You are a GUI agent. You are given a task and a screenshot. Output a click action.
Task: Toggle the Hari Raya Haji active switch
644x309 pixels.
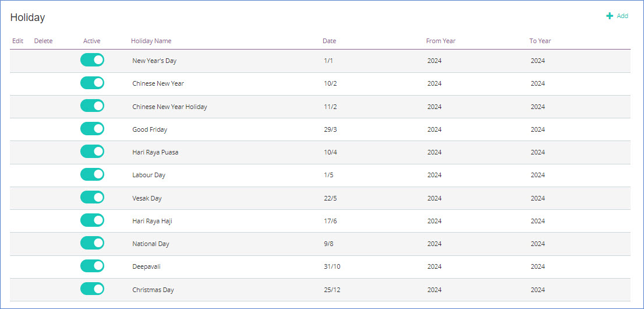pos(92,220)
